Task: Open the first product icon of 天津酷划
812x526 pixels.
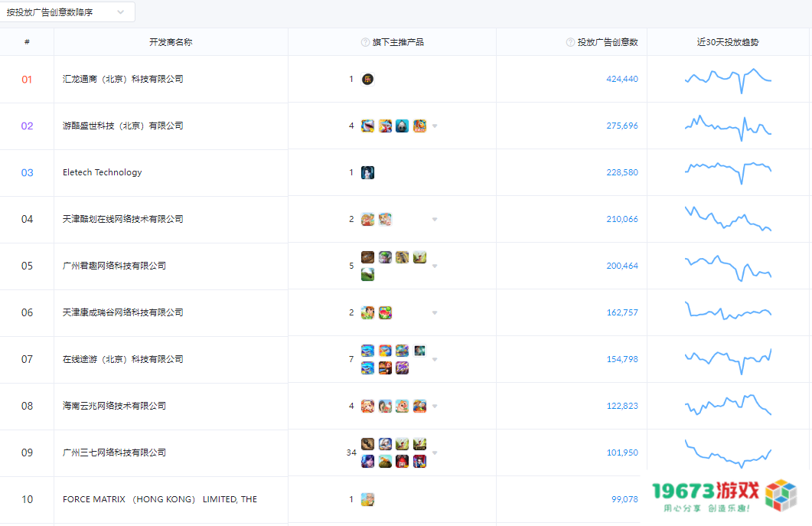Action: [367, 219]
